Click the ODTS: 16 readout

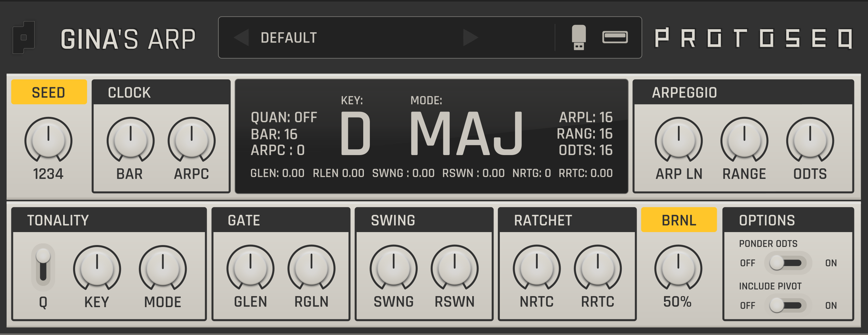(x=586, y=150)
